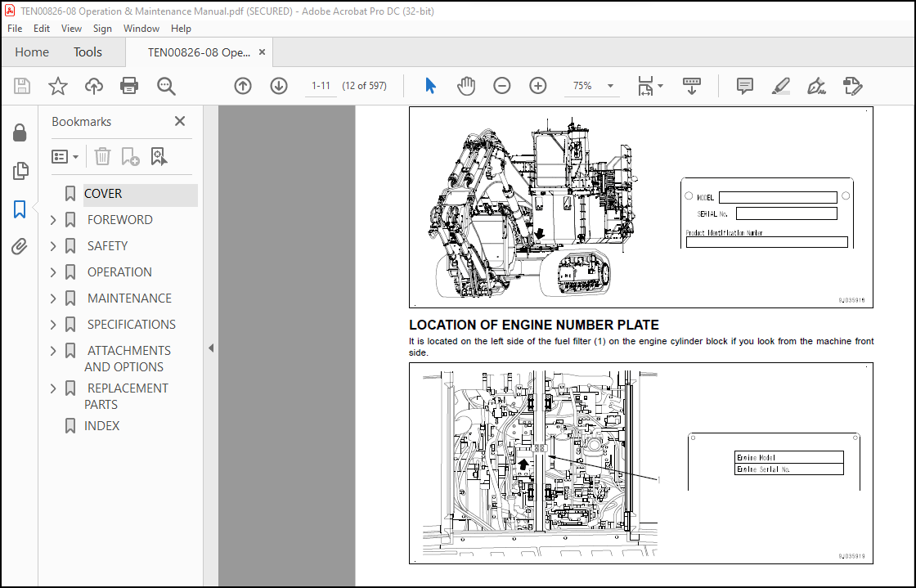The width and height of the screenshot is (916, 588).
Task: Open the File menu
Action: 15,28
